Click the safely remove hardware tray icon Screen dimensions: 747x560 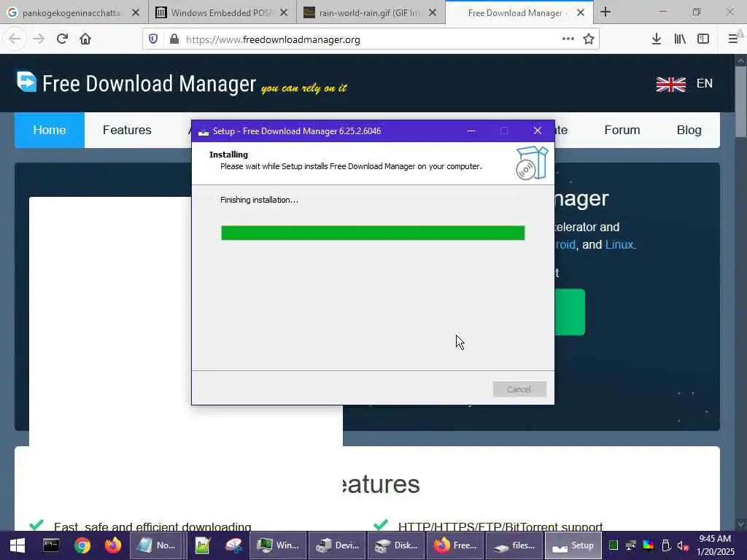tap(666, 545)
